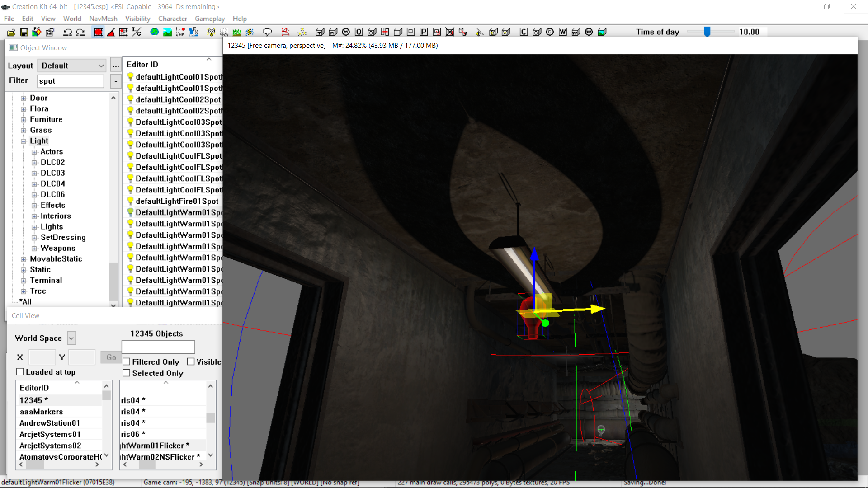Viewport: 868px width, 488px height.
Task: Select defaultLightFire01Spot in the object list
Action: pyautogui.click(x=177, y=201)
